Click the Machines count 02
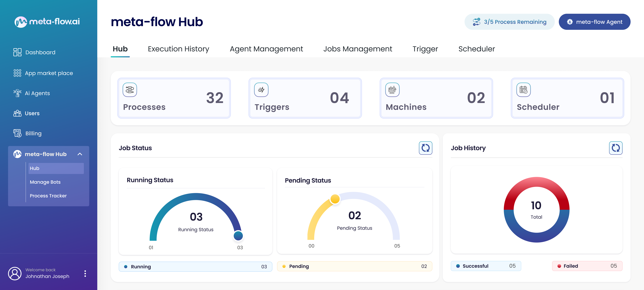The width and height of the screenshot is (644, 290). click(x=476, y=98)
